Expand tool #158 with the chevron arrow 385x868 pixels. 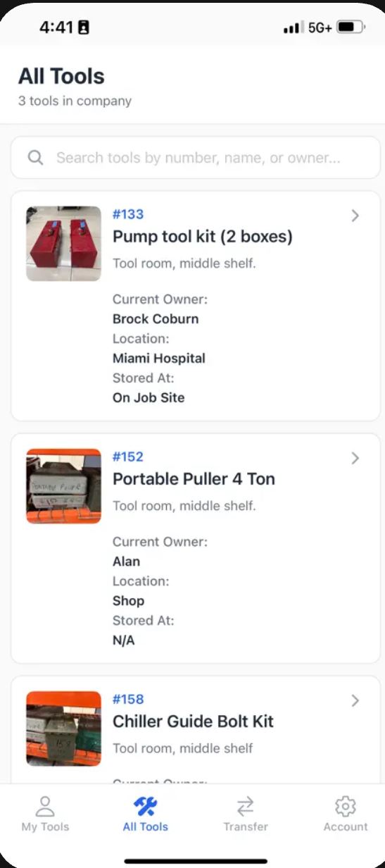355,700
